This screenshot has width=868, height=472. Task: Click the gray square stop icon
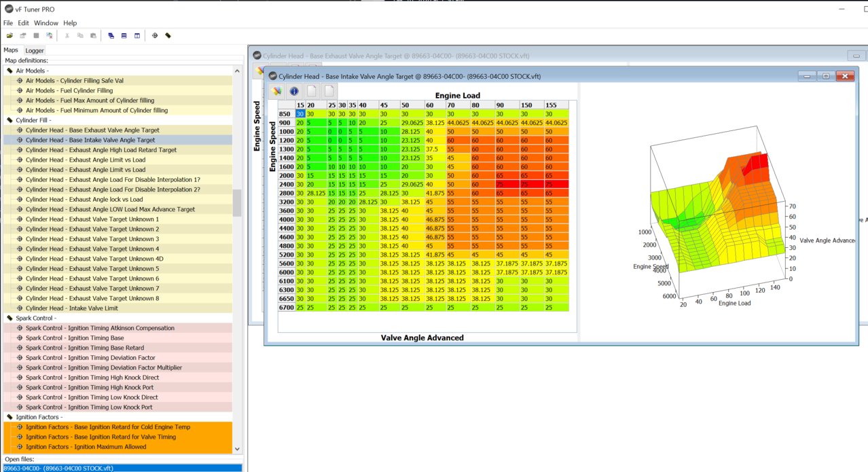pyautogui.click(x=36, y=35)
